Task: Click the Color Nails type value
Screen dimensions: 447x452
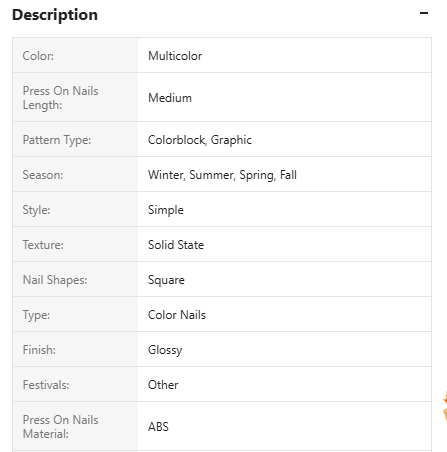Action: 177,315
